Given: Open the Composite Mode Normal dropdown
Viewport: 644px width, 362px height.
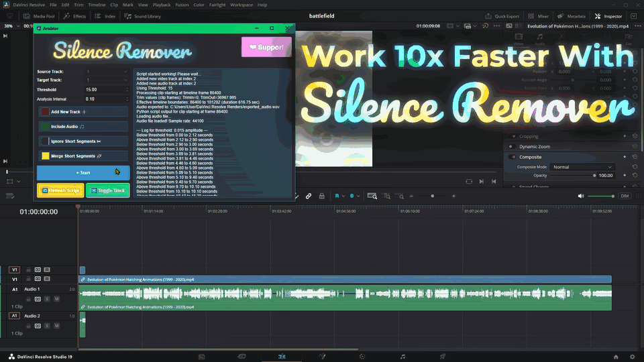Looking at the screenshot, I should (x=582, y=167).
